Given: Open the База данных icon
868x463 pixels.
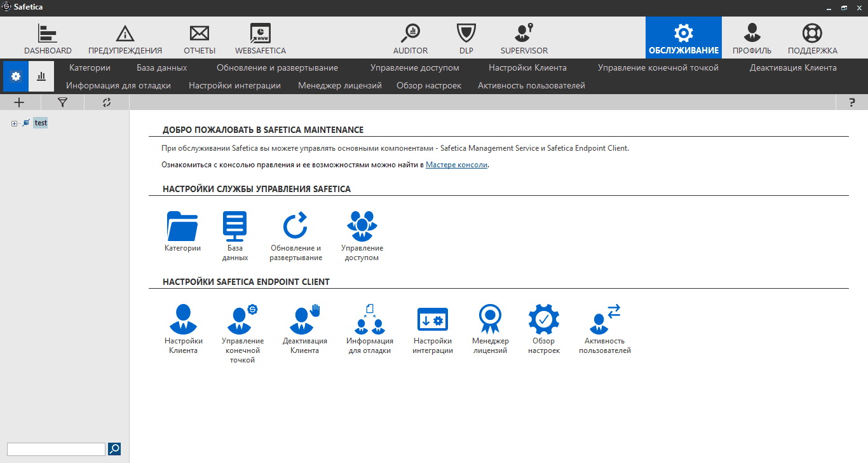Looking at the screenshot, I should 235,226.
